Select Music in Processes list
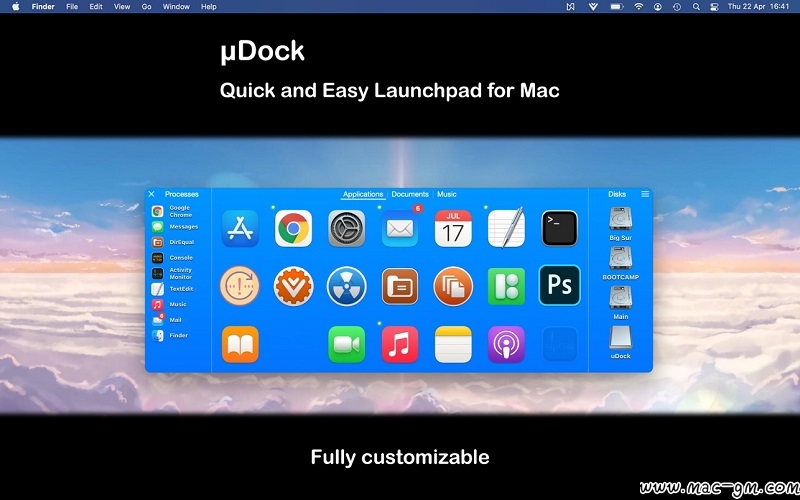Screen dimensions: 800x500 [x=169, y=304]
